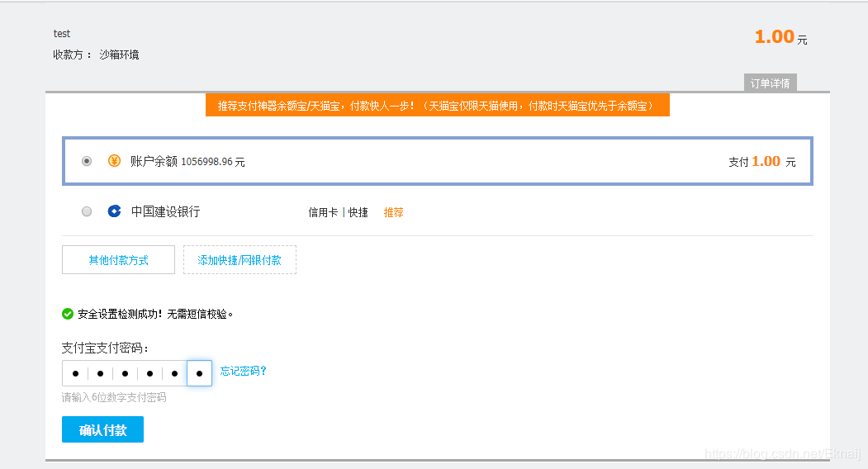Focus the fourth payment password digit box

(149, 374)
